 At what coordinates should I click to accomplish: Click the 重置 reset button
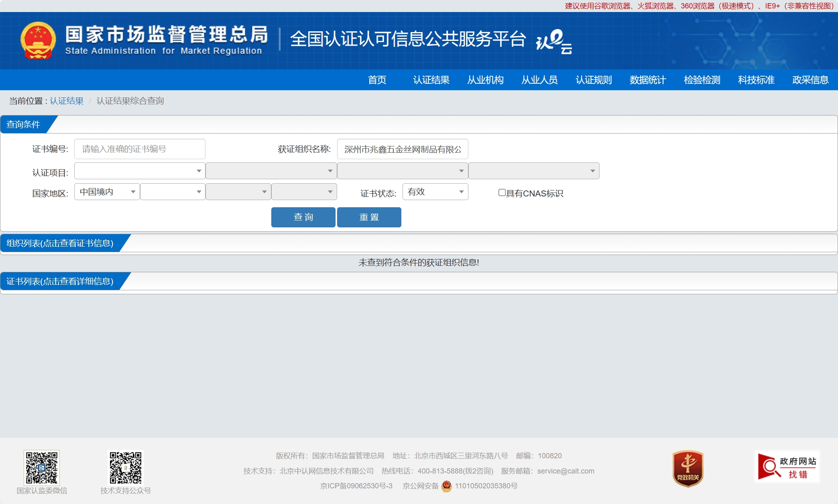tap(369, 217)
